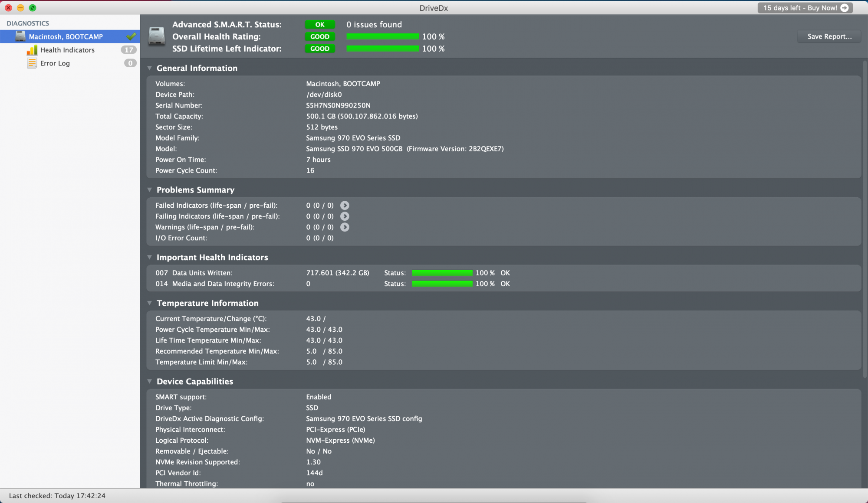Collapse the Problems Summary section
This screenshot has width=868, height=503.
tap(150, 190)
